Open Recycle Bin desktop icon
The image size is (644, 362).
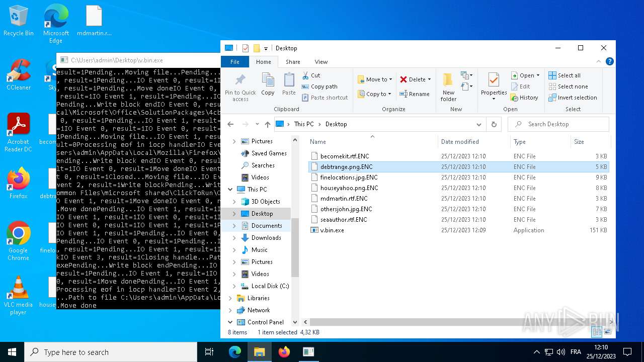pyautogui.click(x=19, y=21)
